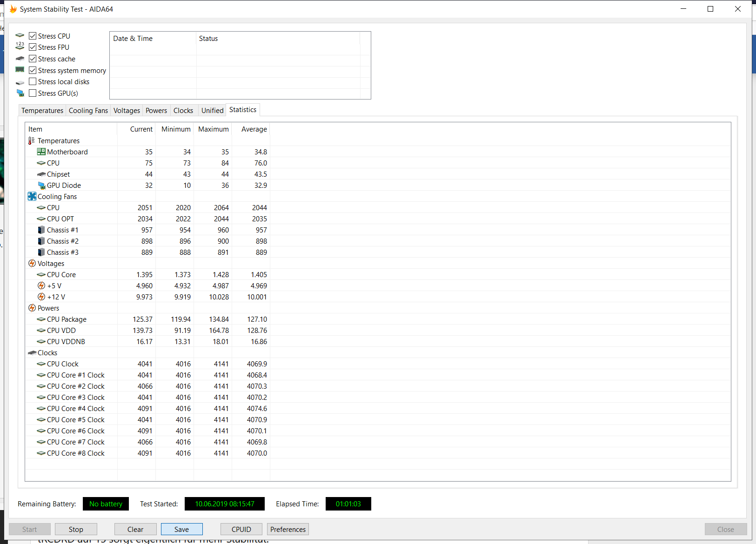Click the Average column header
The height and width of the screenshot is (544, 756).
click(x=251, y=129)
